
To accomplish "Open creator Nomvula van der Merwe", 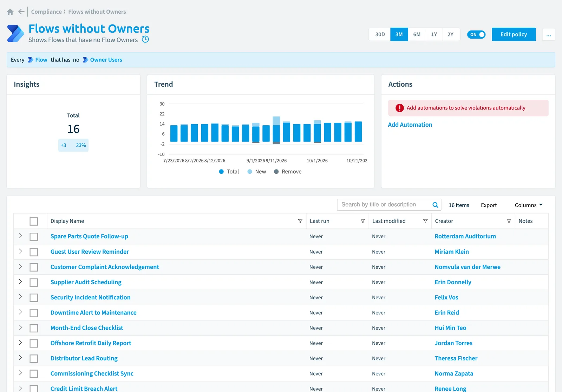I will (x=468, y=267).
